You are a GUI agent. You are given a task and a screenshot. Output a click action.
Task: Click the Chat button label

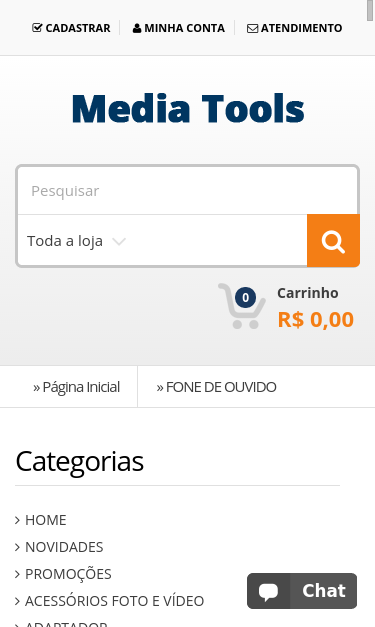[324, 591]
